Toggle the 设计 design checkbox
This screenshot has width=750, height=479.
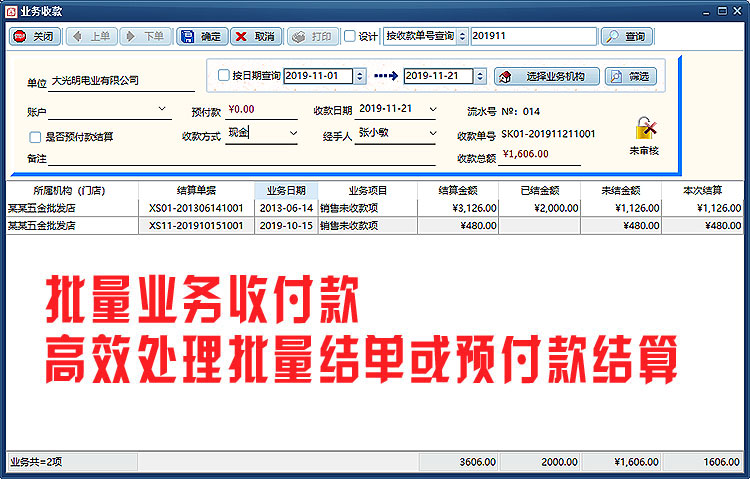click(x=350, y=36)
